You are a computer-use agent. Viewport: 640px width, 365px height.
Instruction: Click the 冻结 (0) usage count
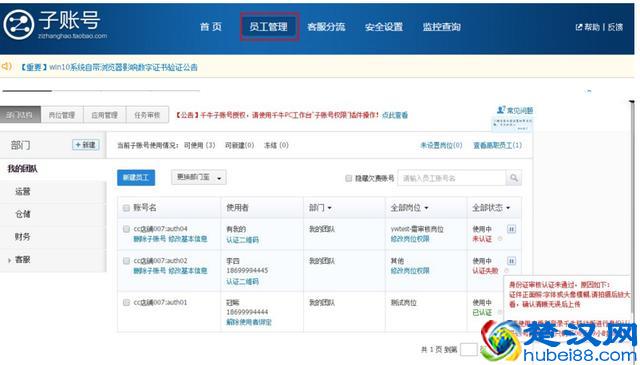click(x=276, y=145)
